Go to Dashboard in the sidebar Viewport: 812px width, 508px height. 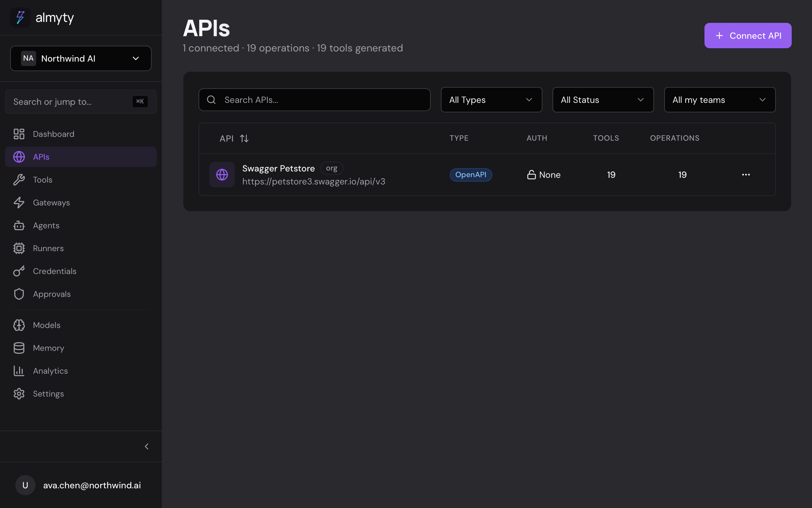[81, 134]
